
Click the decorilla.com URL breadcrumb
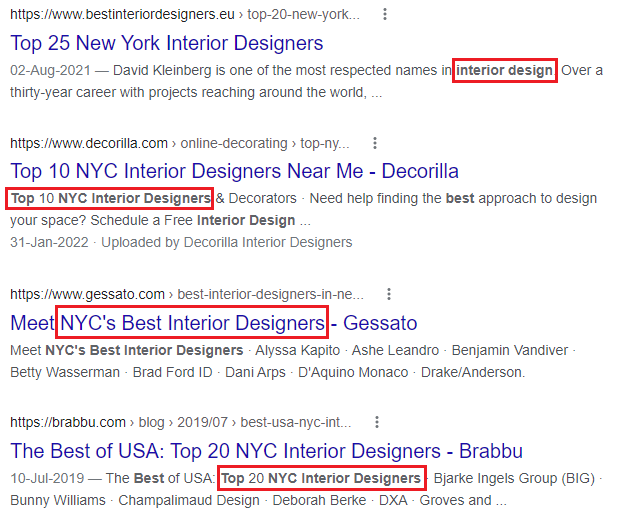pos(180,143)
